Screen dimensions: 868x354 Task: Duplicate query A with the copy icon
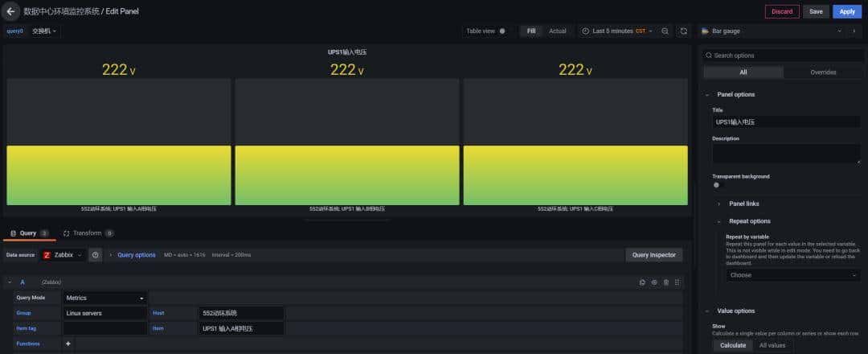(x=642, y=282)
